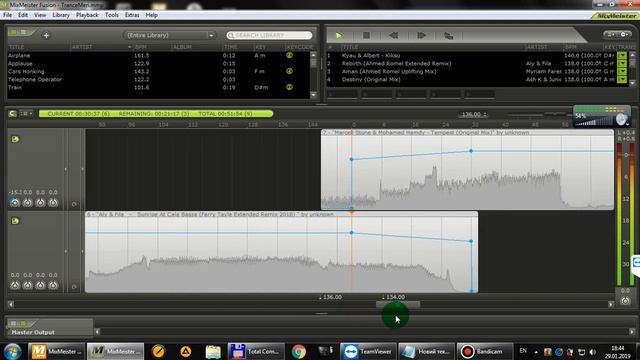The width and height of the screenshot is (640, 360).
Task: Start playback with the green Play button
Action: click(339, 36)
